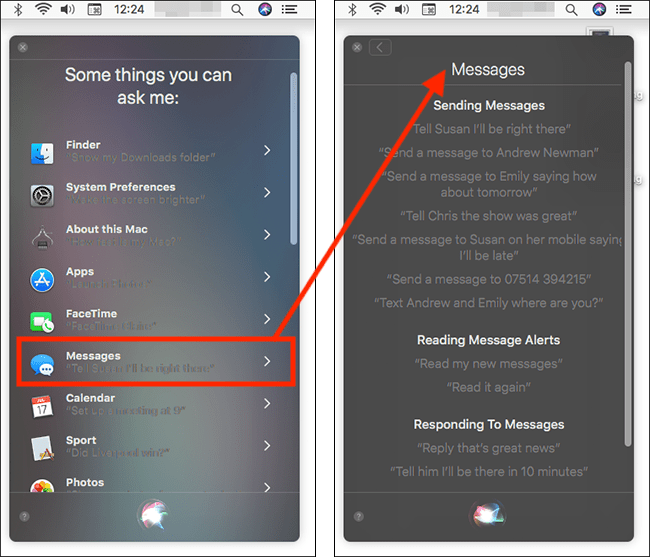Viewport: 650px width, 557px height.
Task: Open input menu icon in right menu bar
Action: pyautogui.click(x=429, y=10)
